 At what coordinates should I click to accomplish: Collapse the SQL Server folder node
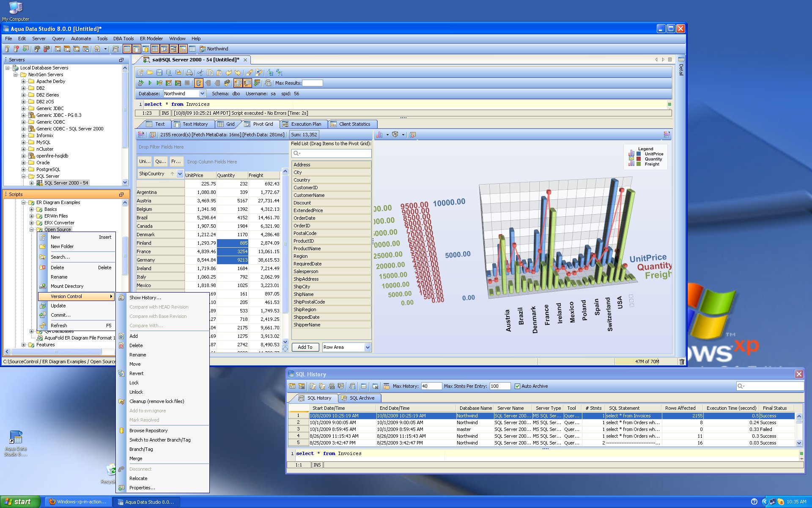tap(24, 176)
